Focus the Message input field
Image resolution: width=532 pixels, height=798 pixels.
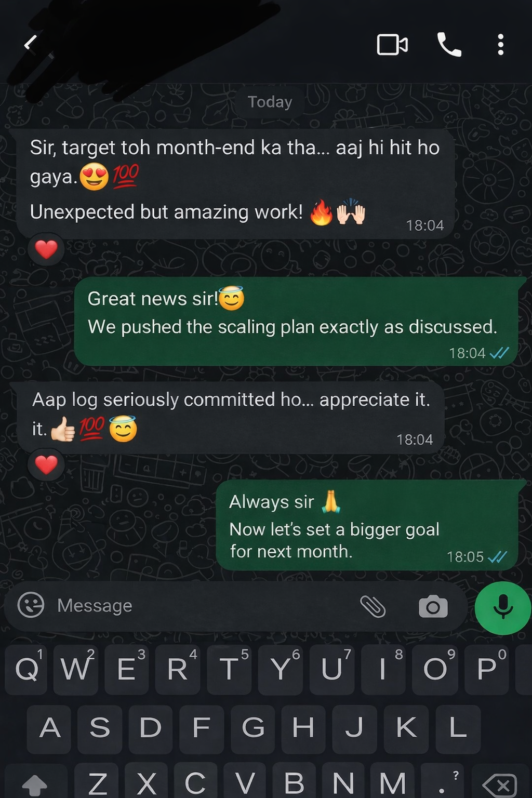pos(203,606)
